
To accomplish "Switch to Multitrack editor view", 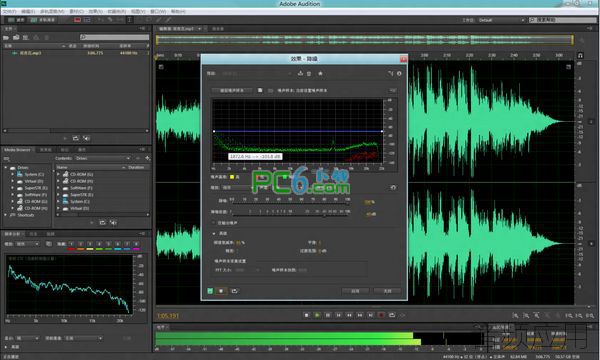I will (43, 20).
